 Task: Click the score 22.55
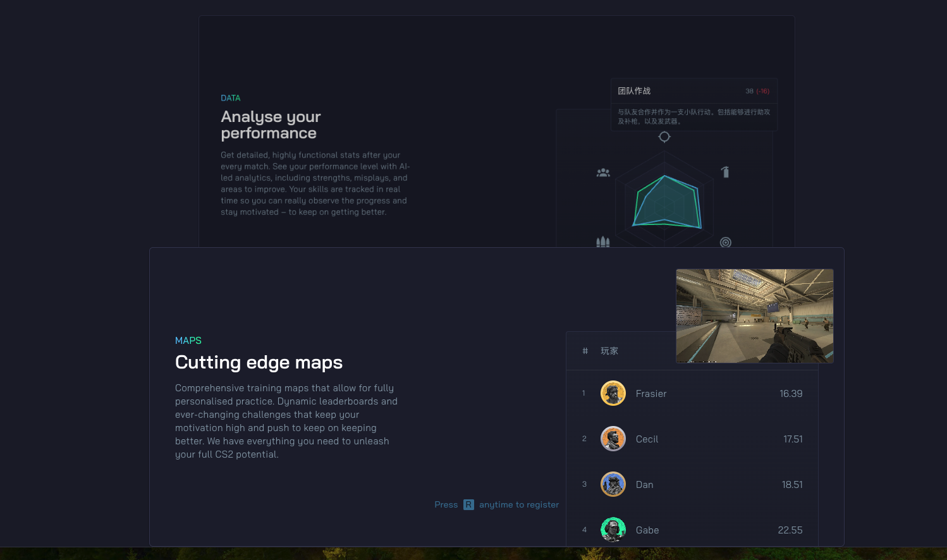(790, 530)
